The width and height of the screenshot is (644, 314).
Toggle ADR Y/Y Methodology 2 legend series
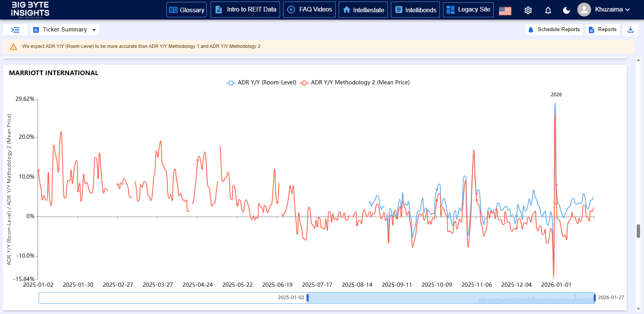coord(354,82)
